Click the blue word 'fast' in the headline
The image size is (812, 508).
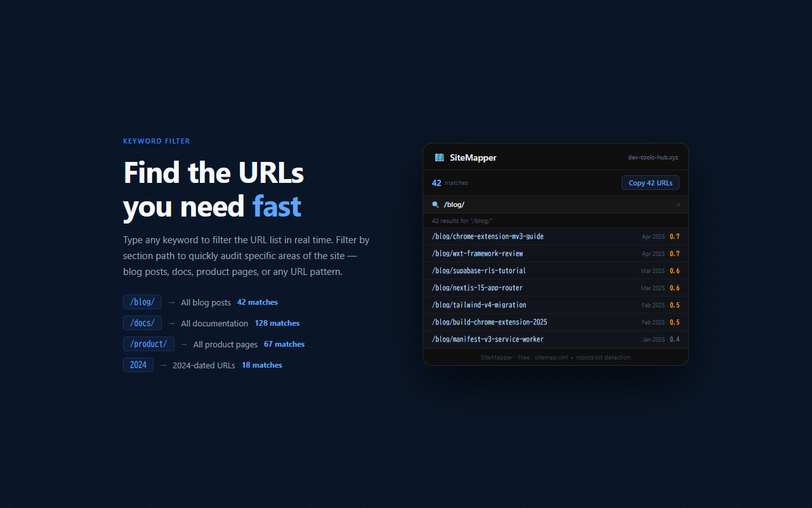[277, 206]
